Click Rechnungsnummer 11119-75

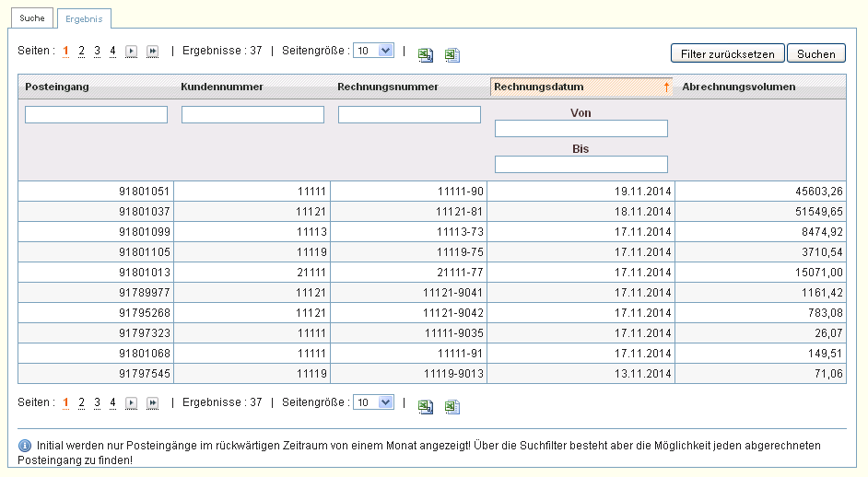[x=460, y=252]
